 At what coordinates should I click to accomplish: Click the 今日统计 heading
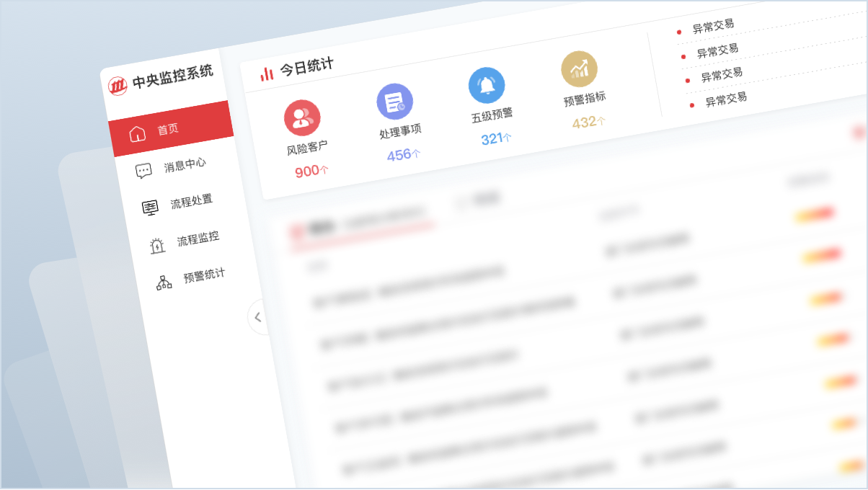tap(306, 68)
